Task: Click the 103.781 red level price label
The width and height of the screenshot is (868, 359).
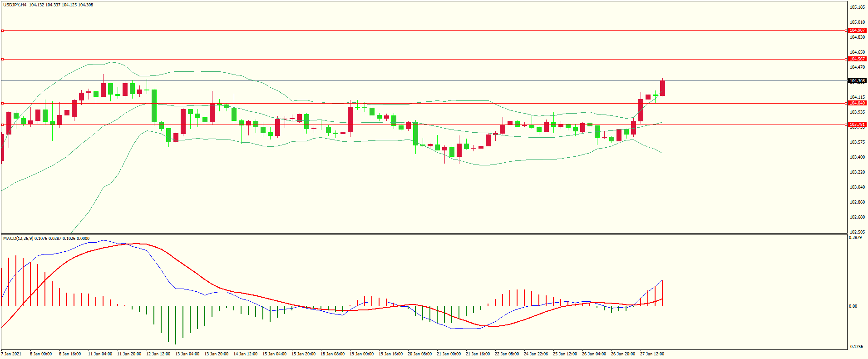Action: tap(857, 125)
